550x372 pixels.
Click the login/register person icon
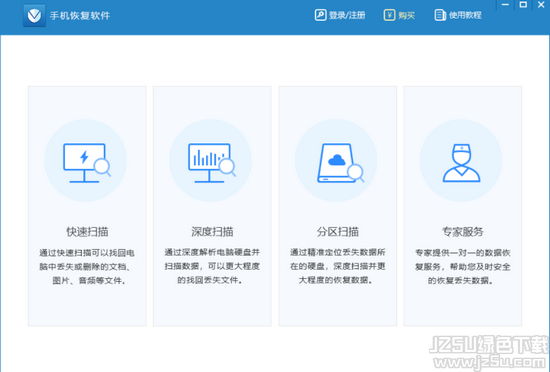(x=320, y=15)
